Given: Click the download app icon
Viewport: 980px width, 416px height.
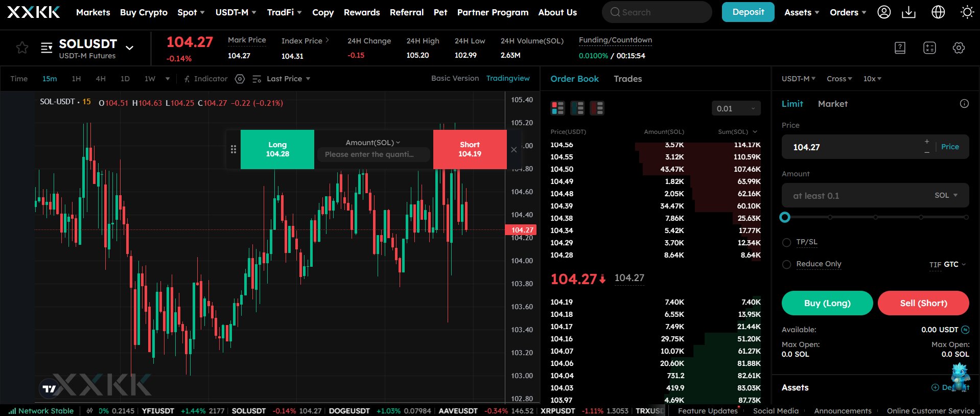Looking at the screenshot, I should tap(908, 12).
